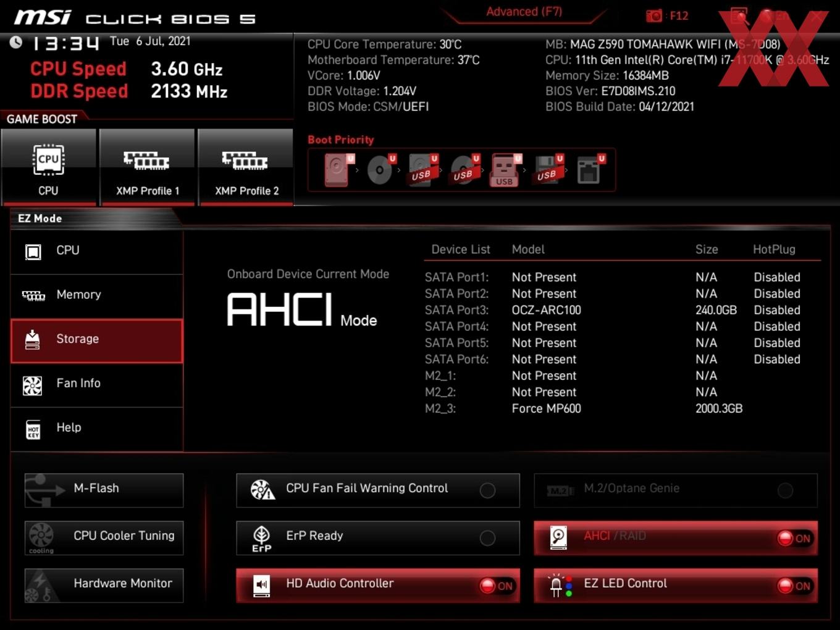Select the USB floppy boot device icon

point(548,169)
